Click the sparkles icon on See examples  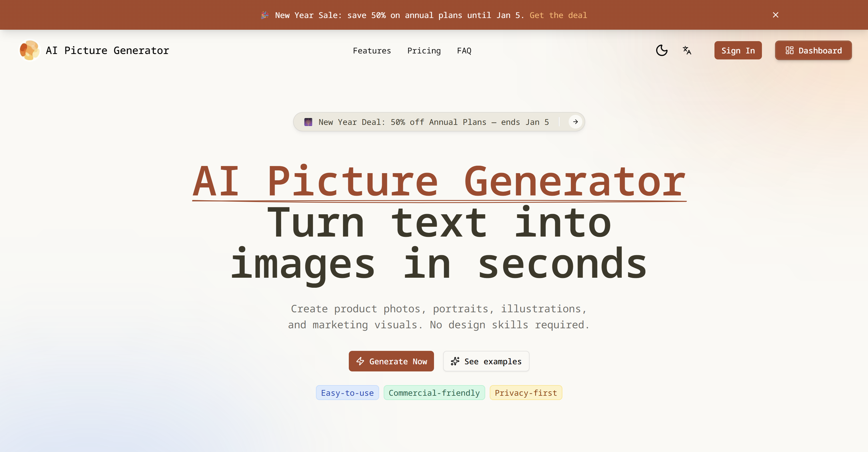pos(455,361)
